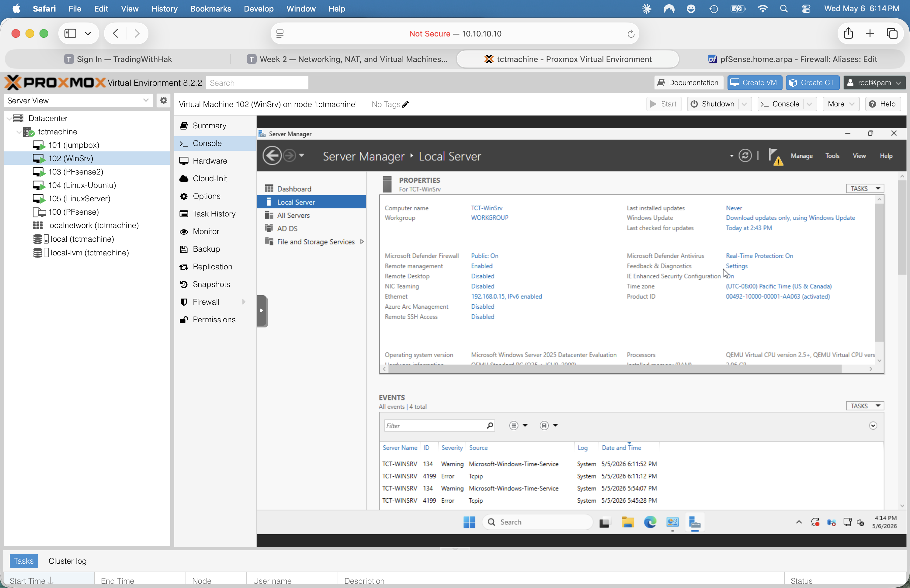
Task: Toggle the Safari sidebar
Action: 70,34
